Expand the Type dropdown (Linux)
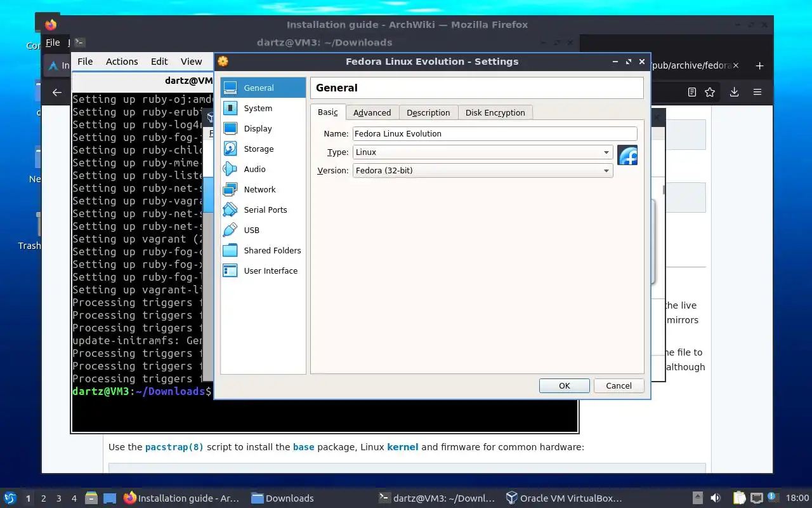This screenshot has height=508, width=812. [x=483, y=152]
